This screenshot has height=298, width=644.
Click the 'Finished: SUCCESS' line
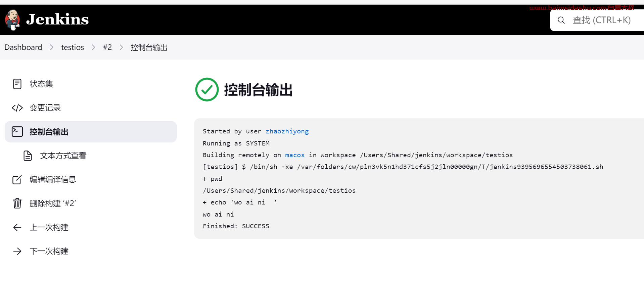pos(236,226)
